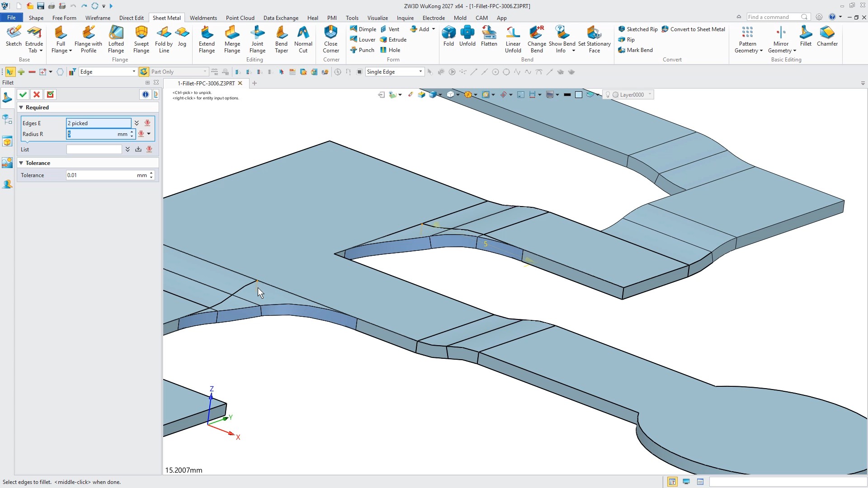Select the Bend Taper tool
Viewport: 868px width, 488px height.
pos(281,39)
